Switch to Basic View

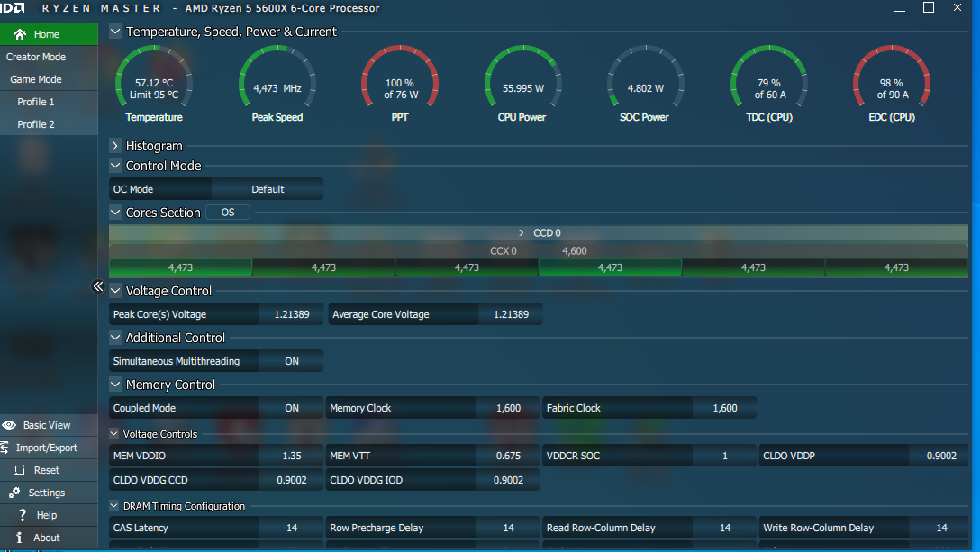pyautogui.click(x=49, y=425)
